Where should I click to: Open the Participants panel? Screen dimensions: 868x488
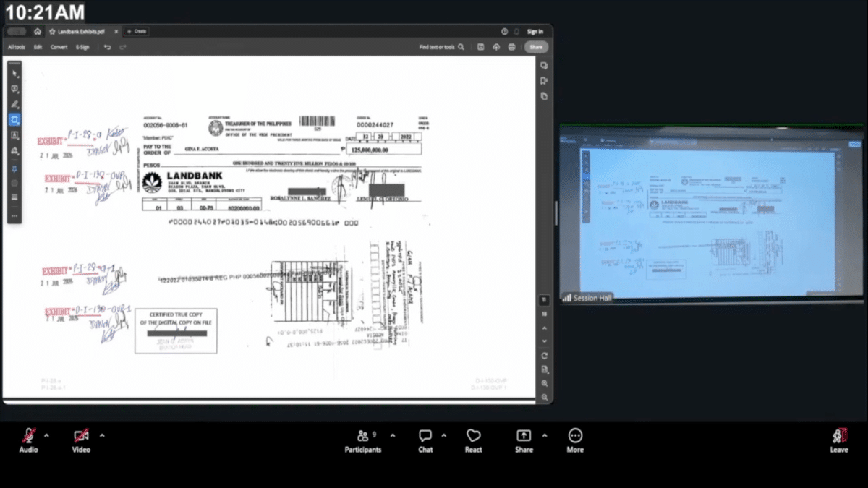coord(363,440)
